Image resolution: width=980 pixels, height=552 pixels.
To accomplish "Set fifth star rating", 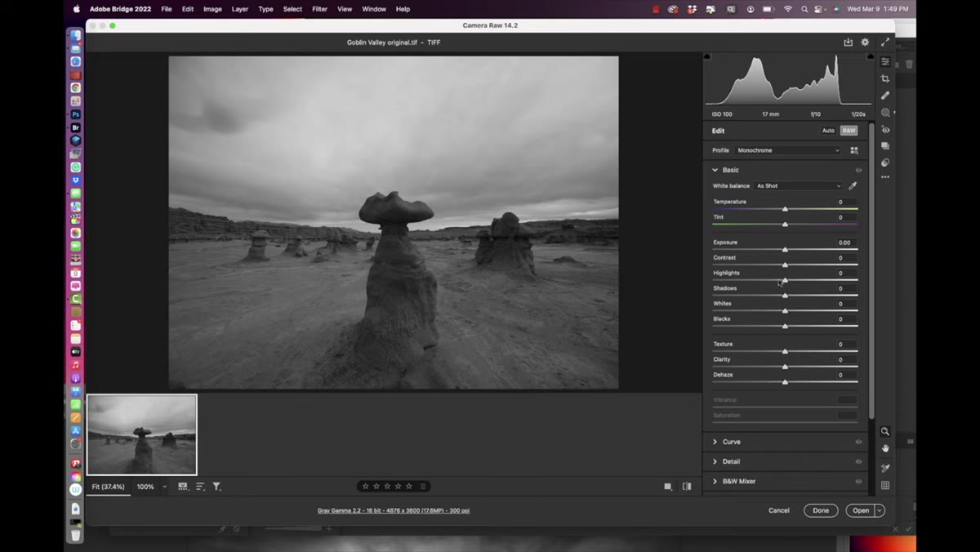I will coord(409,486).
